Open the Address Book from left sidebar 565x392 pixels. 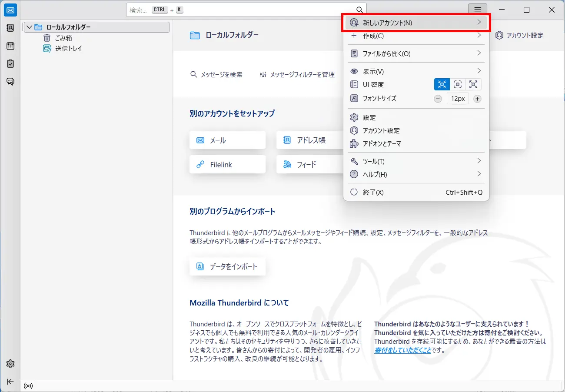tap(10, 28)
